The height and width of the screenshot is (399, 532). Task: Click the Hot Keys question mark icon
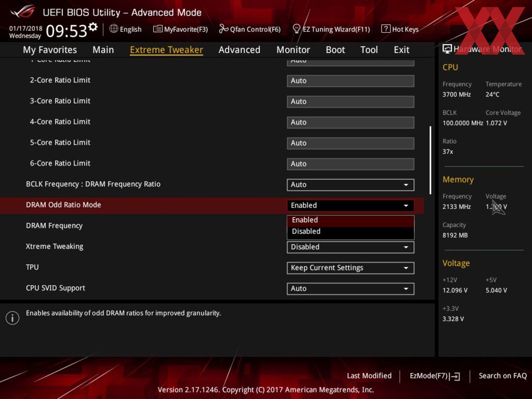pyautogui.click(x=386, y=29)
